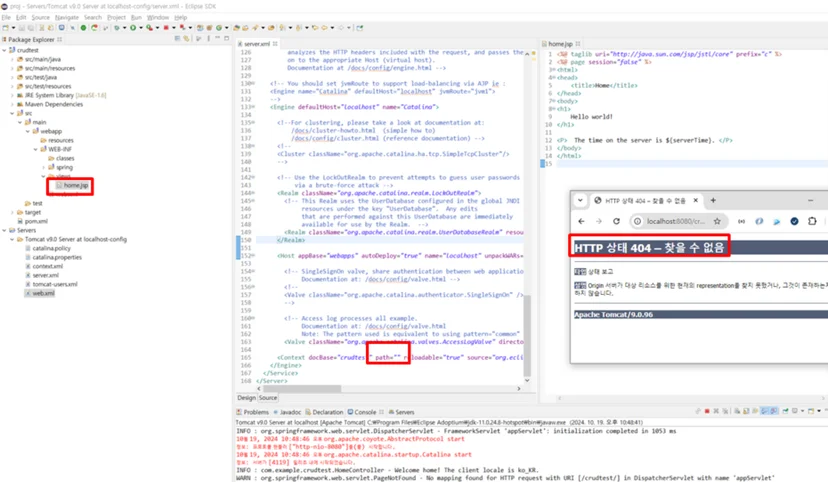The image size is (828, 482).
Task: Open a new browser tab with plus
Action: tap(713, 200)
